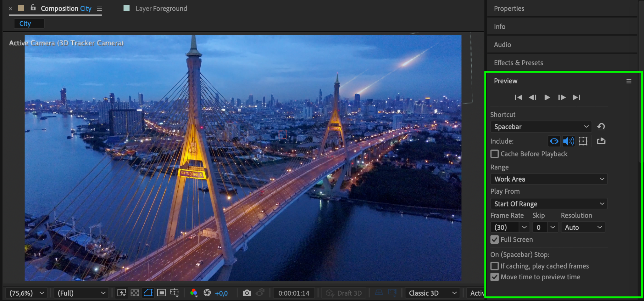Open the Shortcut Spacebar dropdown

(x=541, y=127)
